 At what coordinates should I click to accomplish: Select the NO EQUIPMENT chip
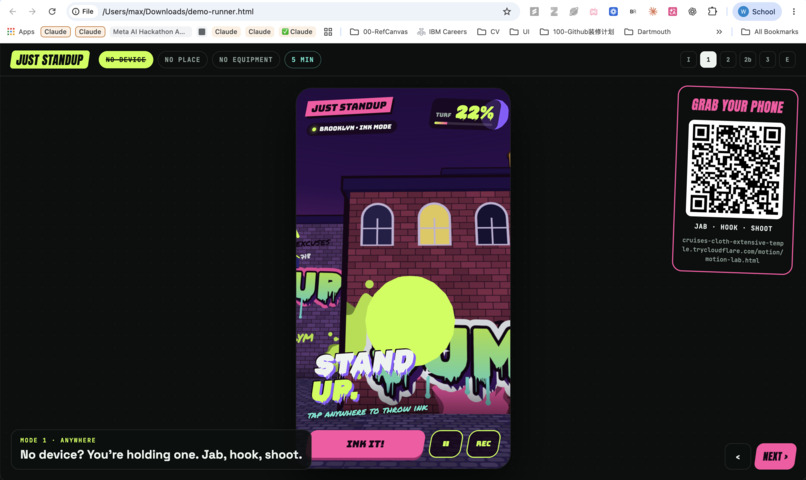pyautogui.click(x=246, y=60)
